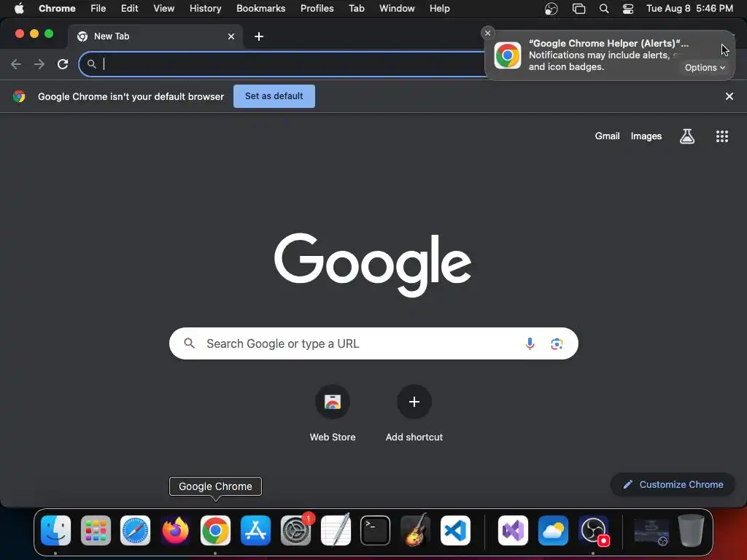This screenshot has height=560, width=747.
Task: Click the OBS menu bar status icon
Action: [551, 8]
